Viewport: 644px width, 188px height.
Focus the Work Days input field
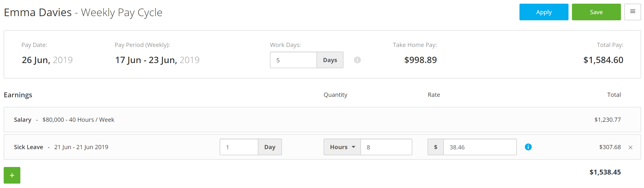coord(293,60)
